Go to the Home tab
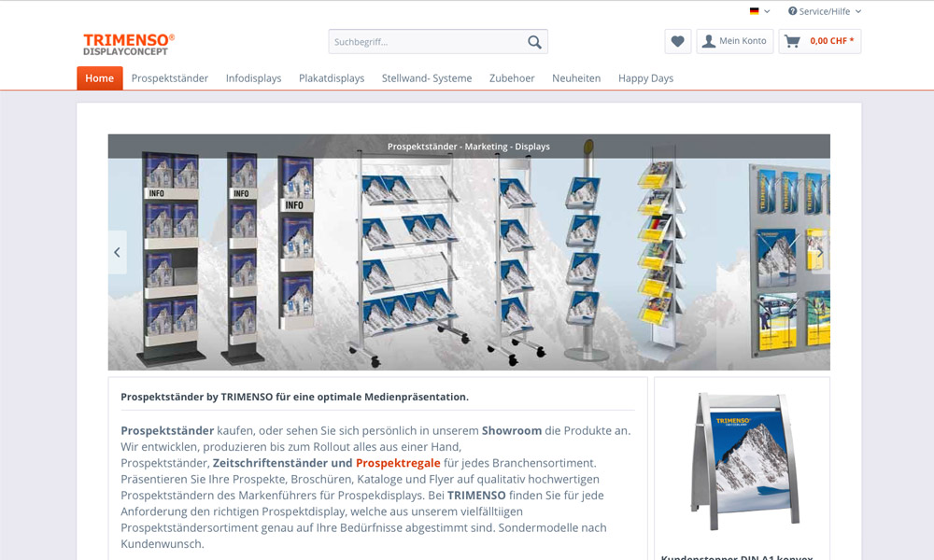The image size is (934, 560). click(x=100, y=78)
